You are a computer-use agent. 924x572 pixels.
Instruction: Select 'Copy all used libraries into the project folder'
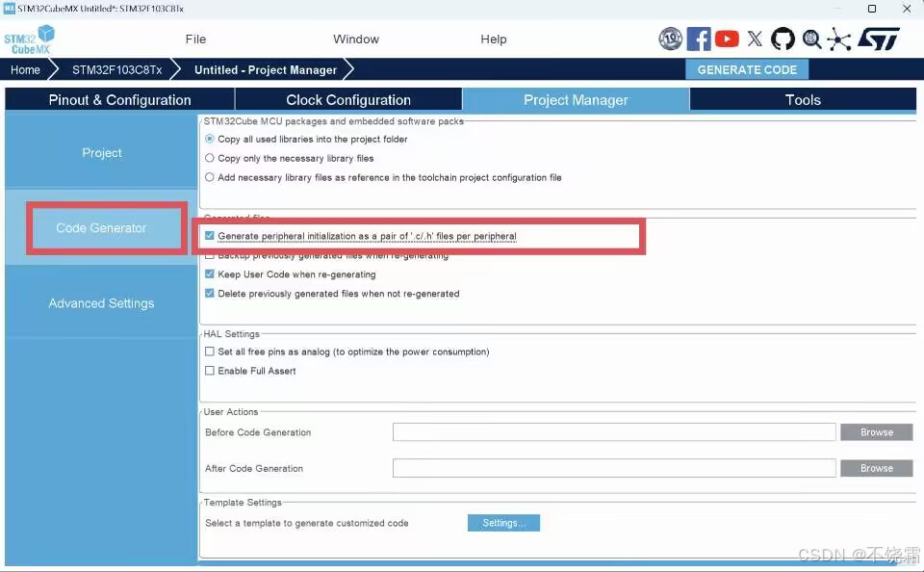[x=209, y=140]
